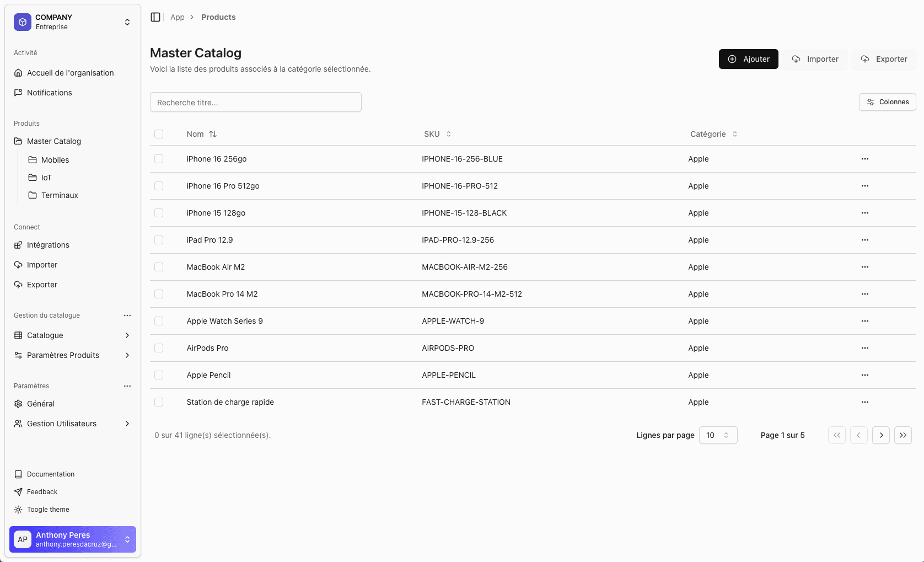Screen dimensions: 924x562
Task: Click Apple Pencil product name
Action: pos(208,375)
